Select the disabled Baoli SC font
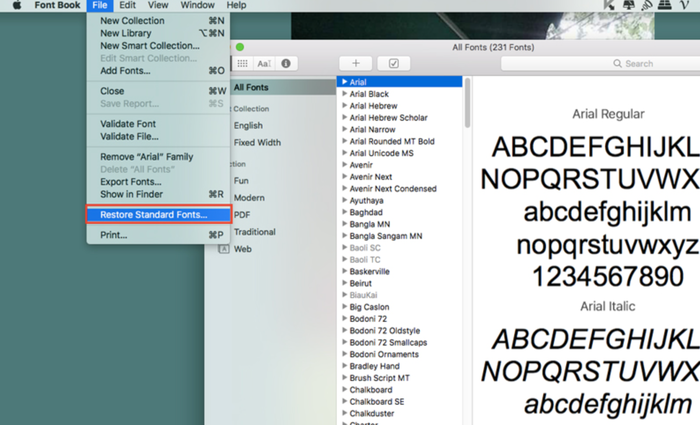The width and height of the screenshot is (700, 425). (365, 248)
